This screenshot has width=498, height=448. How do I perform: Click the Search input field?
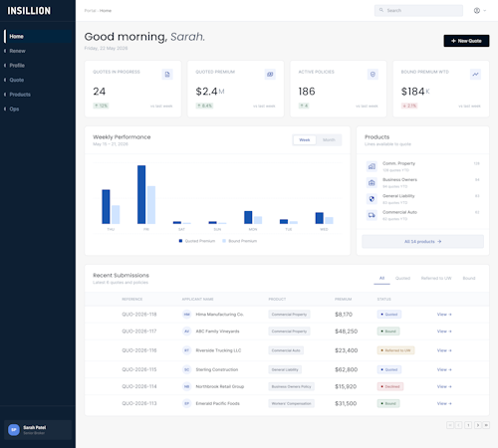pos(418,11)
